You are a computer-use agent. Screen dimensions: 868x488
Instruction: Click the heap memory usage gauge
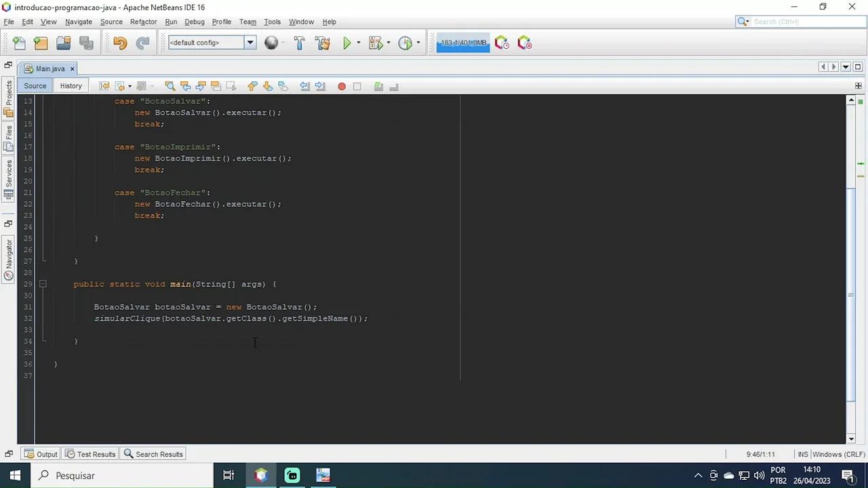coord(462,43)
